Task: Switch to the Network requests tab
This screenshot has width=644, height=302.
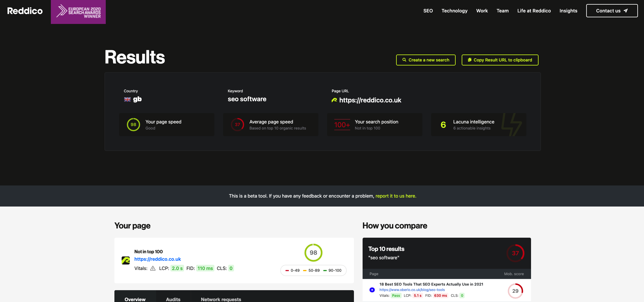Action: point(221,296)
